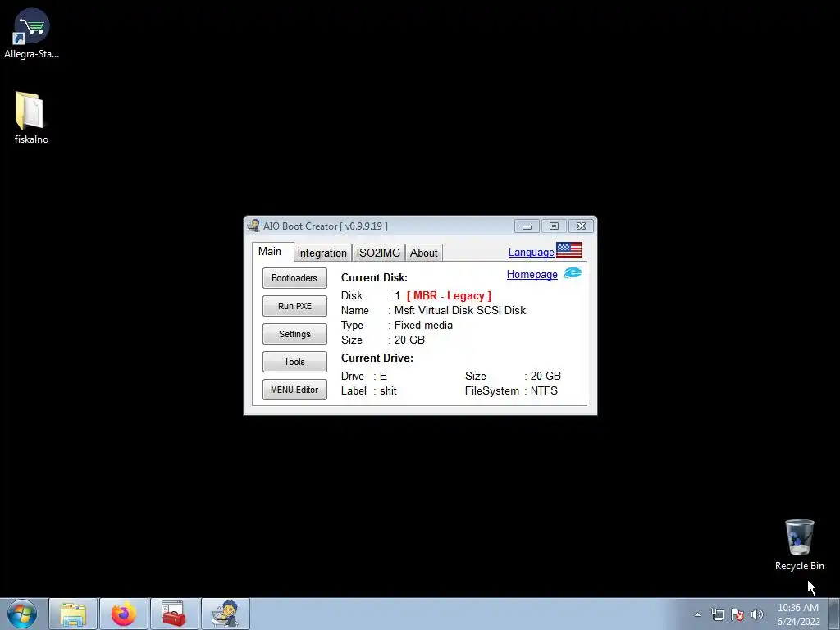Launch Firefox from the taskbar
The image size is (840, 630).
pyautogui.click(x=124, y=614)
